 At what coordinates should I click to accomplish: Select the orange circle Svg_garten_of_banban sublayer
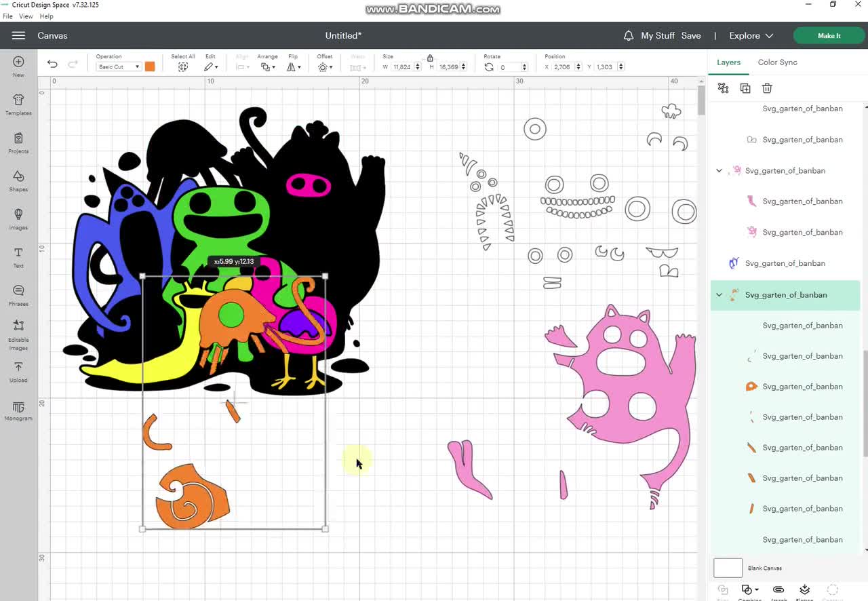pyautogui.click(x=785, y=387)
